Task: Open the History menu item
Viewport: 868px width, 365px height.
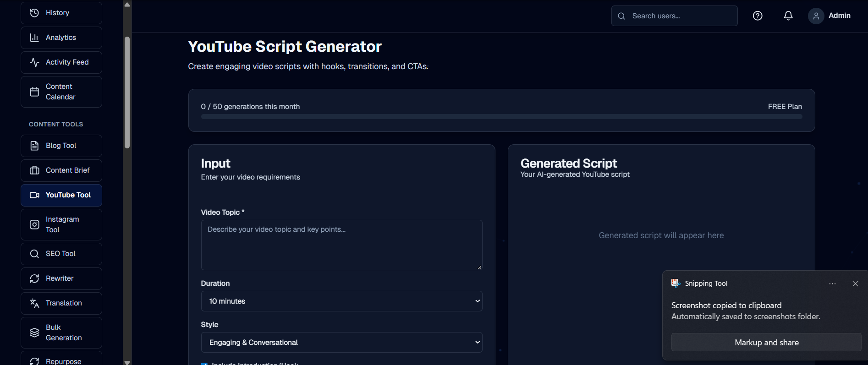Action: [61, 13]
